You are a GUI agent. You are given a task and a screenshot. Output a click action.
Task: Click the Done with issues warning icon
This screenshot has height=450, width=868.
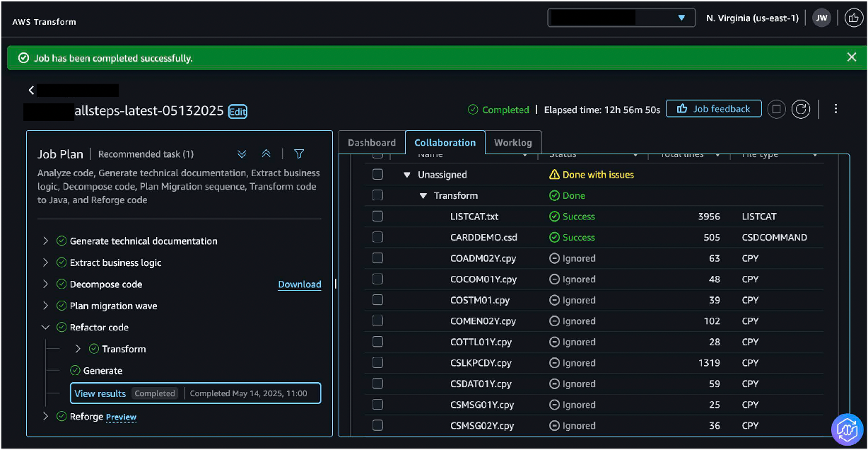[555, 175]
